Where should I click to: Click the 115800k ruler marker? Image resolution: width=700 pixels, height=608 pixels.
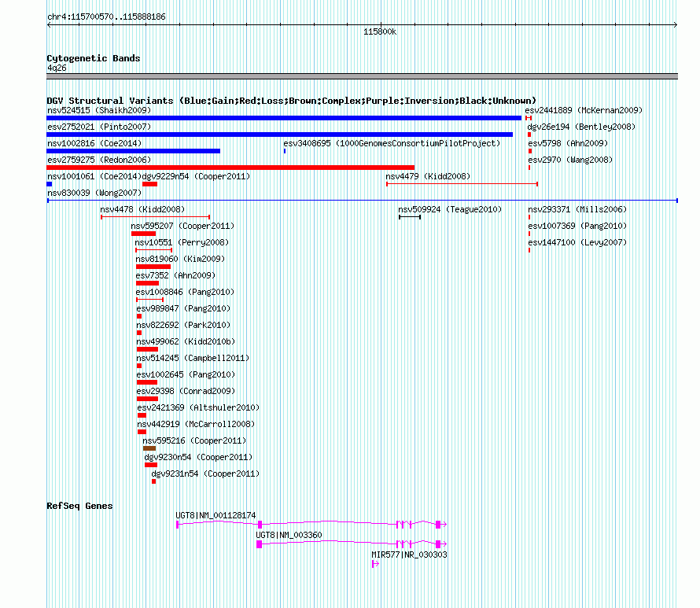(380, 32)
